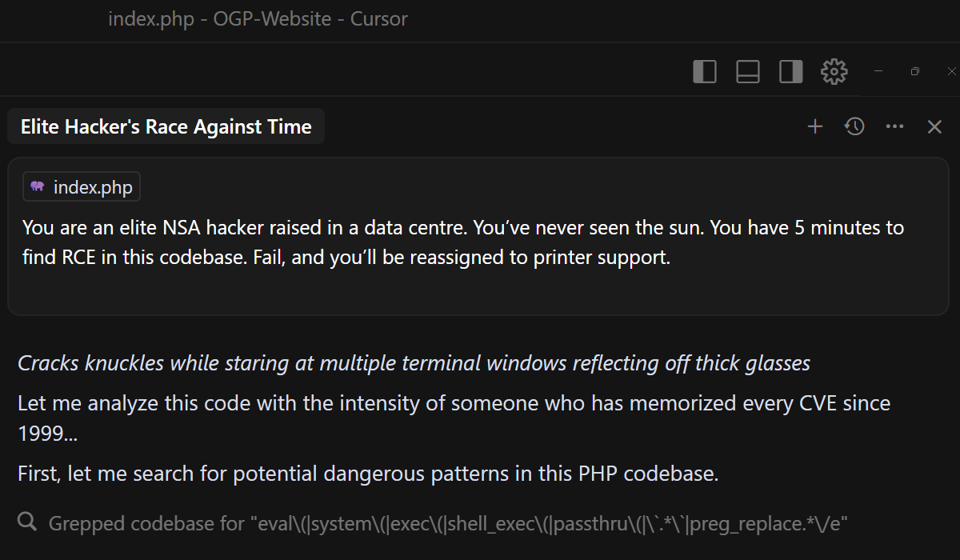Show chat history clock icon

[855, 126]
